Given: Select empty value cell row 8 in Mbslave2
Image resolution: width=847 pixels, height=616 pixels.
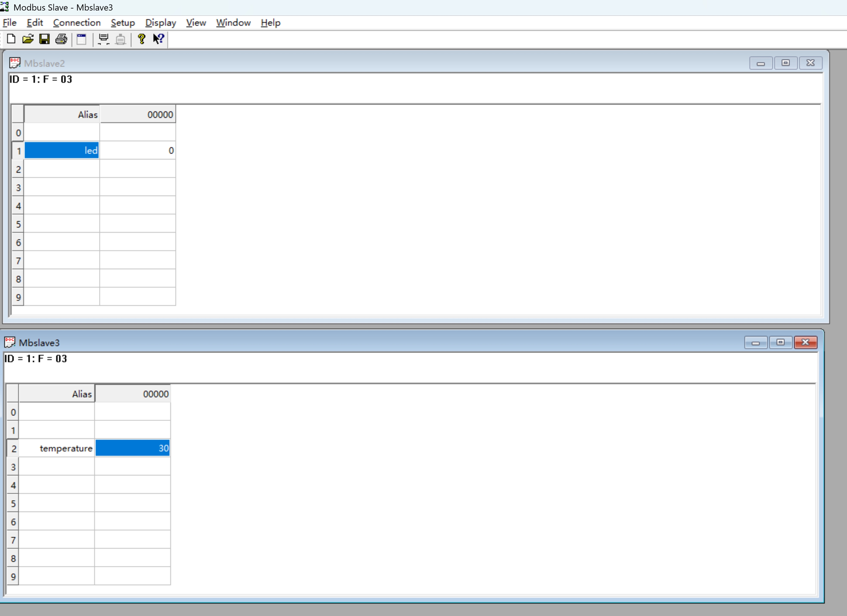Looking at the screenshot, I should [x=138, y=279].
